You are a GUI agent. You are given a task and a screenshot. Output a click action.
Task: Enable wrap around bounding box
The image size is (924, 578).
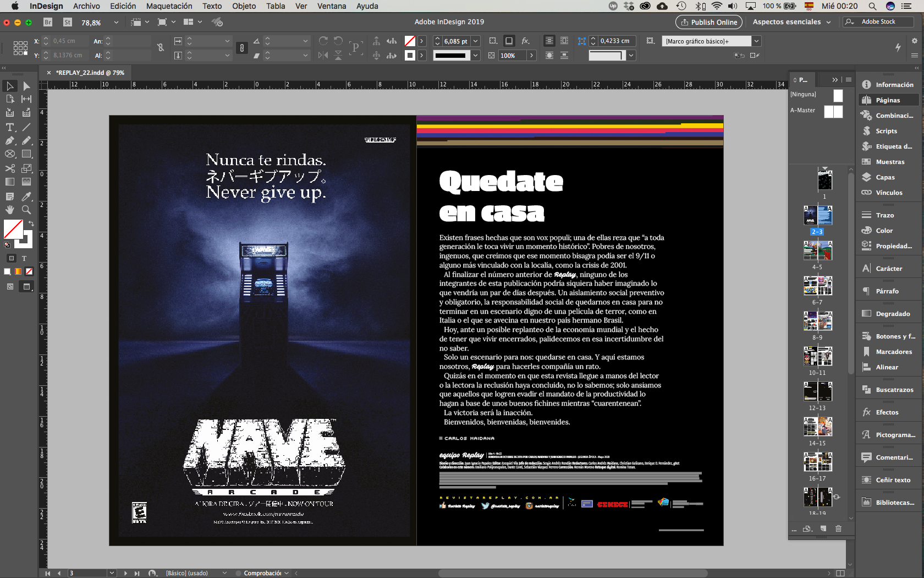click(x=564, y=41)
